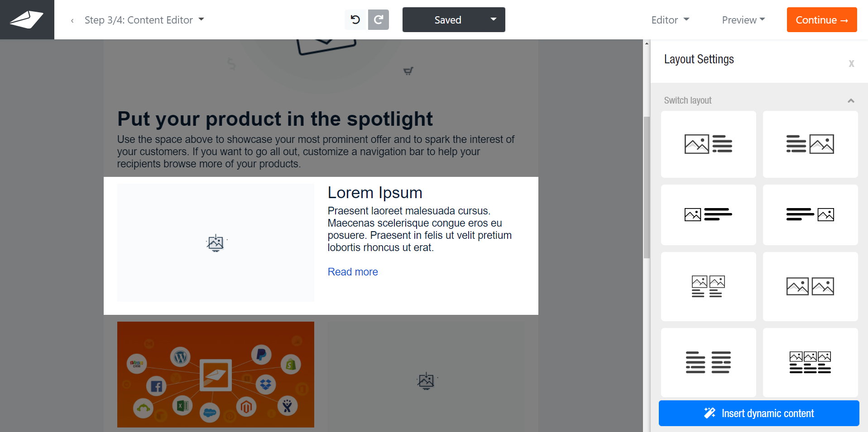Click the paper plane logo icon
This screenshot has height=432, width=868.
[x=27, y=19]
